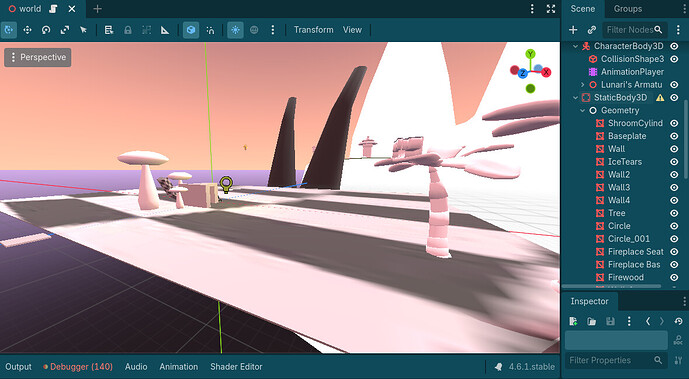
Task: Open the Transform menu
Action: pyautogui.click(x=314, y=30)
